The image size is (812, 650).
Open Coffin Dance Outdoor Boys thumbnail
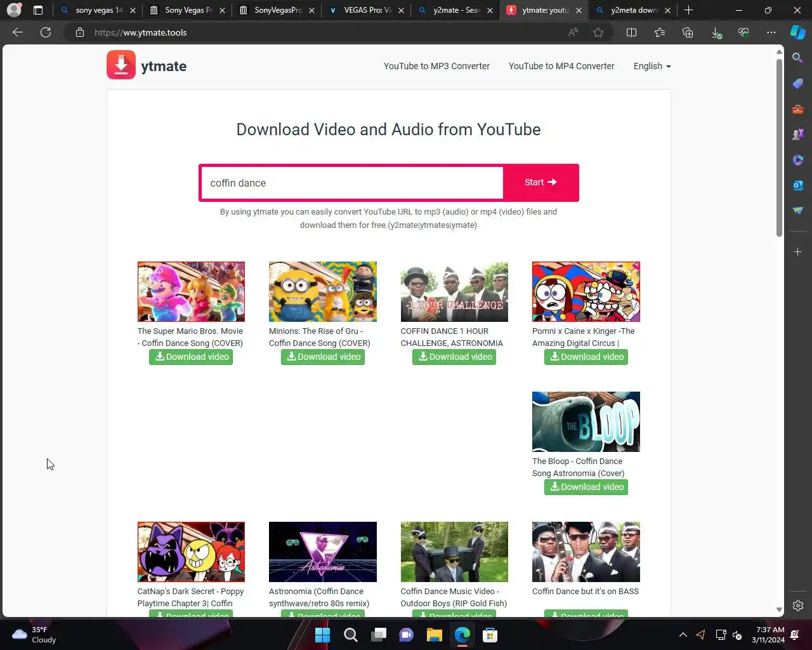click(x=454, y=552)
